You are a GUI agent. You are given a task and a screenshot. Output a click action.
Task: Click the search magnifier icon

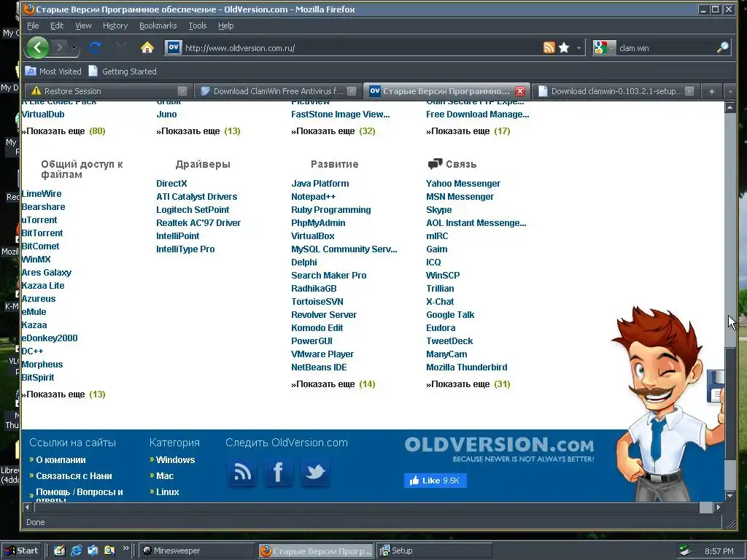(x=722, y=47)
